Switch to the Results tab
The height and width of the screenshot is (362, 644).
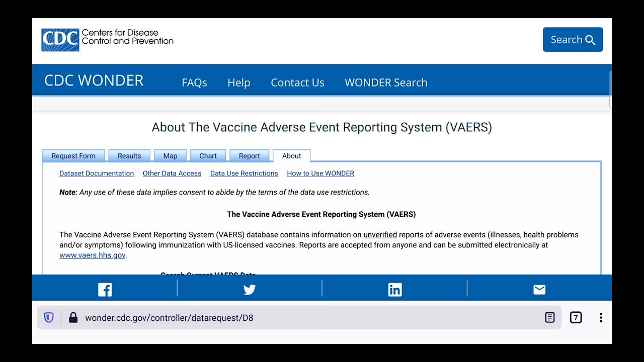click(129, 156)
